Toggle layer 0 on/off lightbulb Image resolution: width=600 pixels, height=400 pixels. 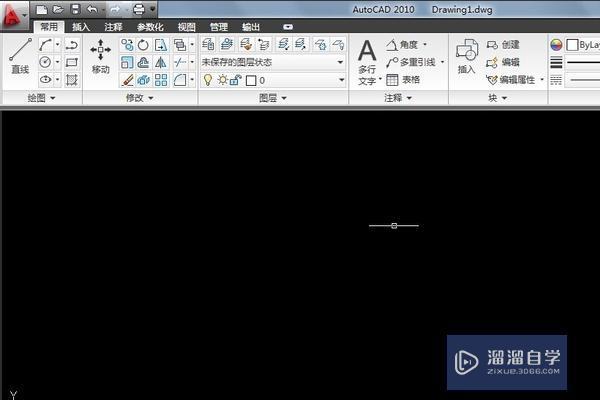point(208,80)
